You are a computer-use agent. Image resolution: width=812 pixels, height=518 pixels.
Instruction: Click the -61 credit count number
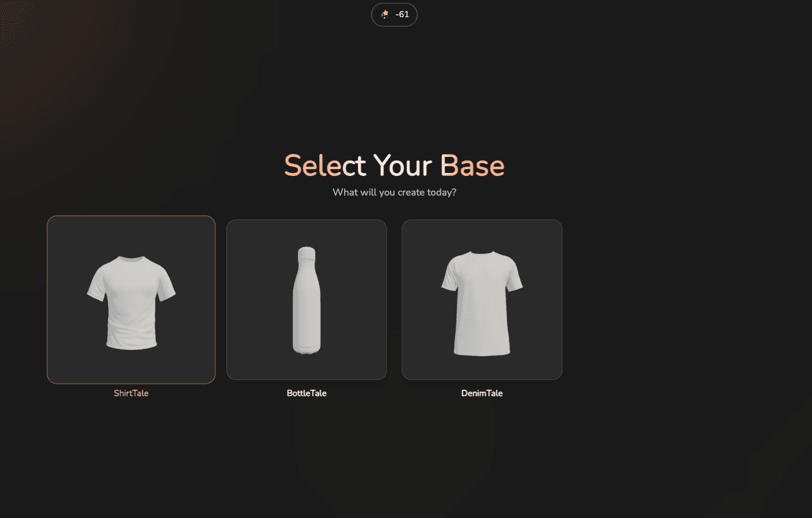[402, 15]
